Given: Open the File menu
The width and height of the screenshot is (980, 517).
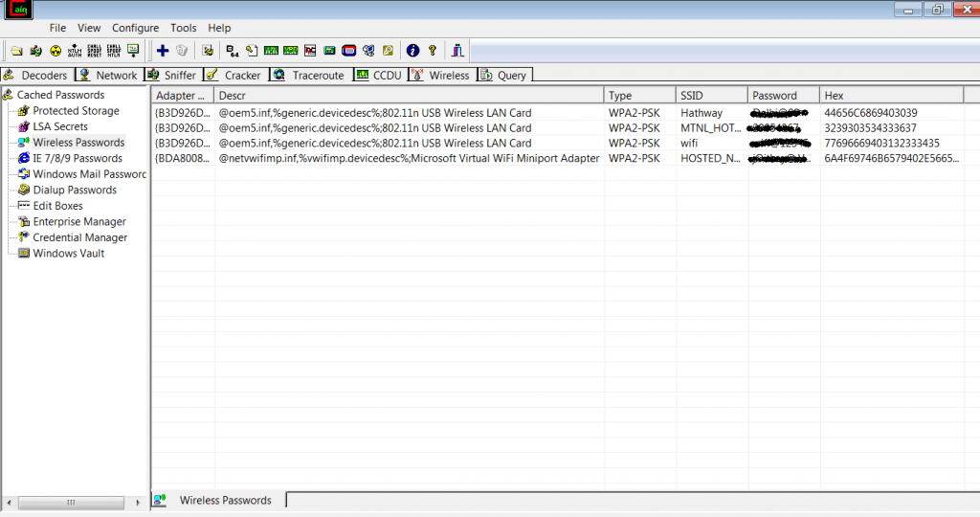Looking at the screenshot, I should 57,28.
